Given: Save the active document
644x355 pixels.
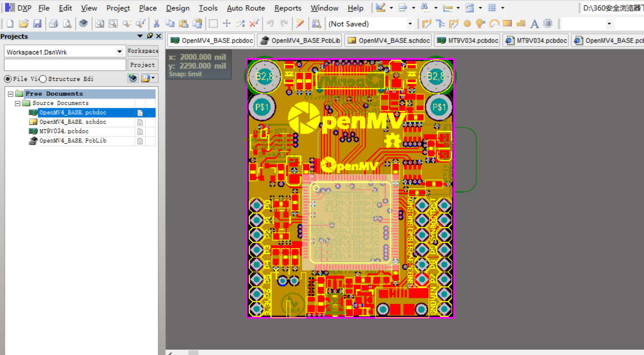Looking at the screenshot, I should tap(37, 24).
